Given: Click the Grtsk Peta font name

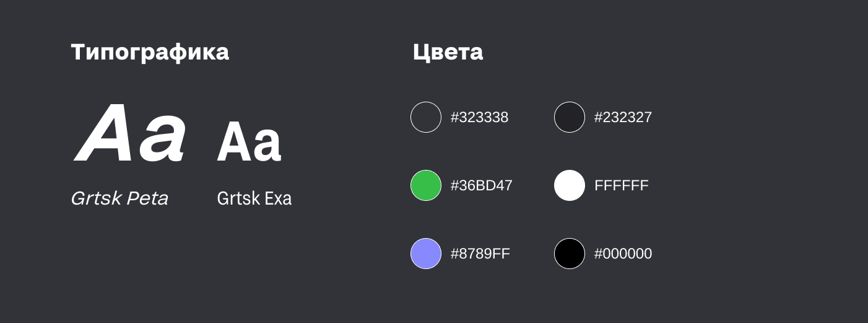Looking at the screenshot, I should 119,198.
